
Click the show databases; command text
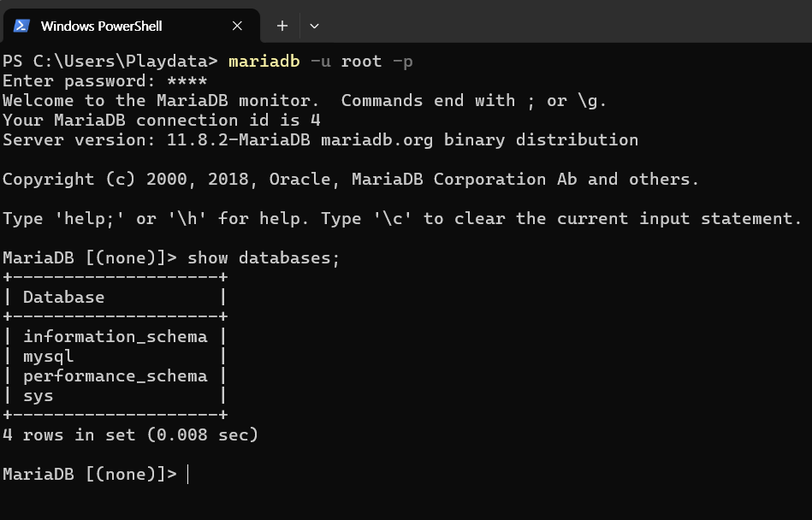click(263, 257)
